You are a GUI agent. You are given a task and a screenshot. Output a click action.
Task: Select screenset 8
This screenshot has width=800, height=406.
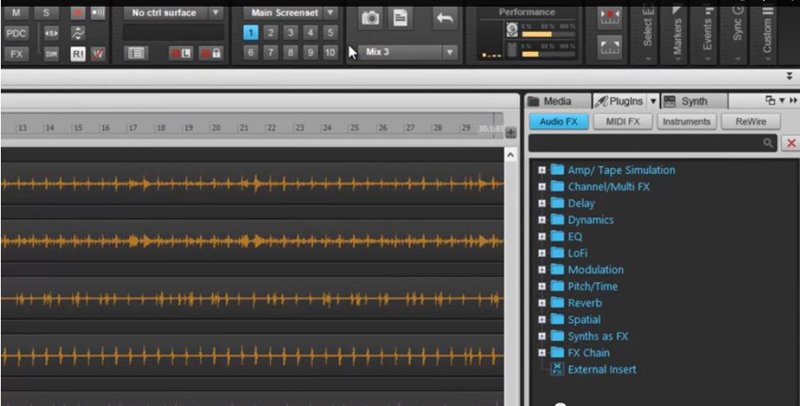click(290, 53)
